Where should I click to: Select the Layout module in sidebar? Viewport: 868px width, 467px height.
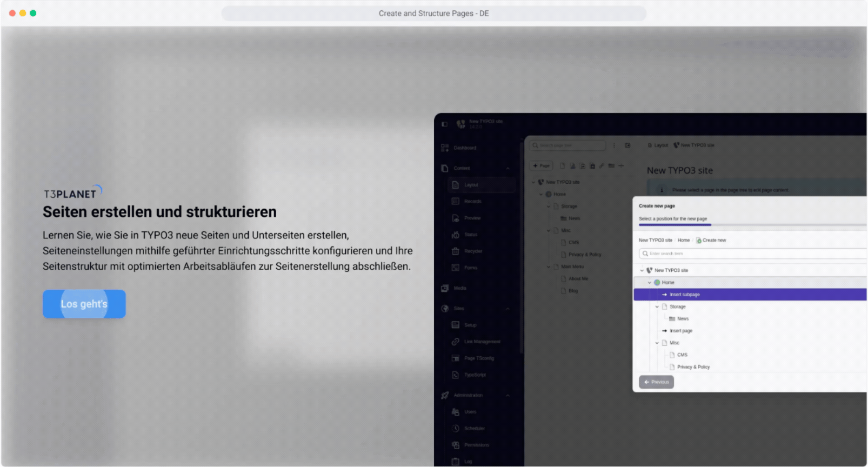point(481,185)
